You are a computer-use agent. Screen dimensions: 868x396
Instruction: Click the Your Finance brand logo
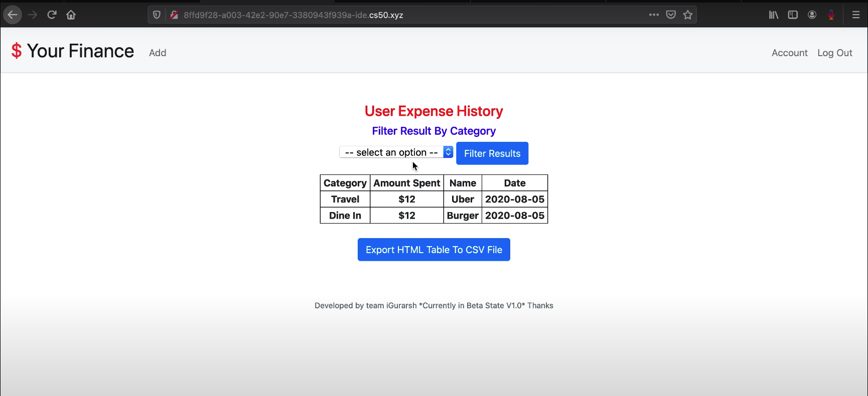(x=73, y=51)
